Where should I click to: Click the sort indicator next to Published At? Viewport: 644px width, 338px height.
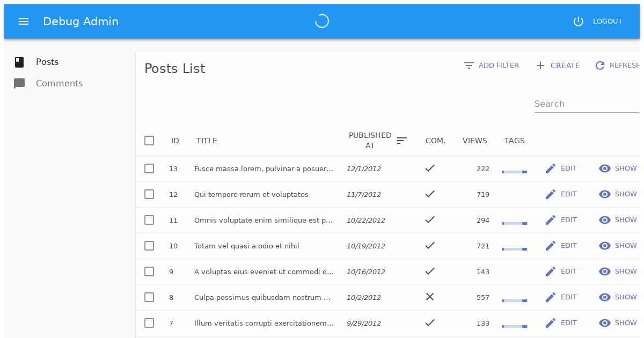pos(401,141)
